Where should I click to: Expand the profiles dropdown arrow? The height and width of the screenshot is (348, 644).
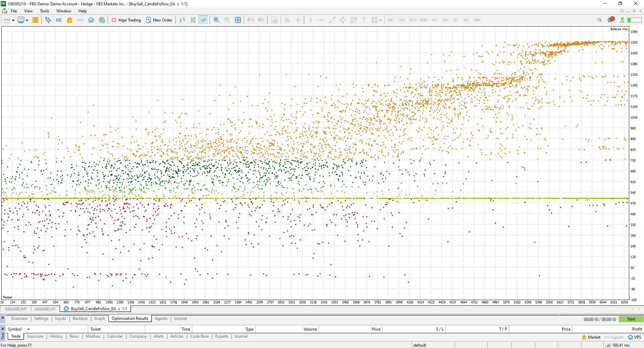(x=27, y=20)
